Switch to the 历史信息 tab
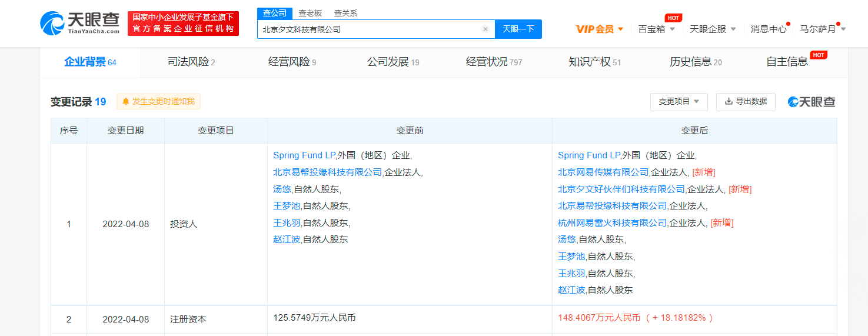Screen dimensions: 868x336 [x=696, y=62]
